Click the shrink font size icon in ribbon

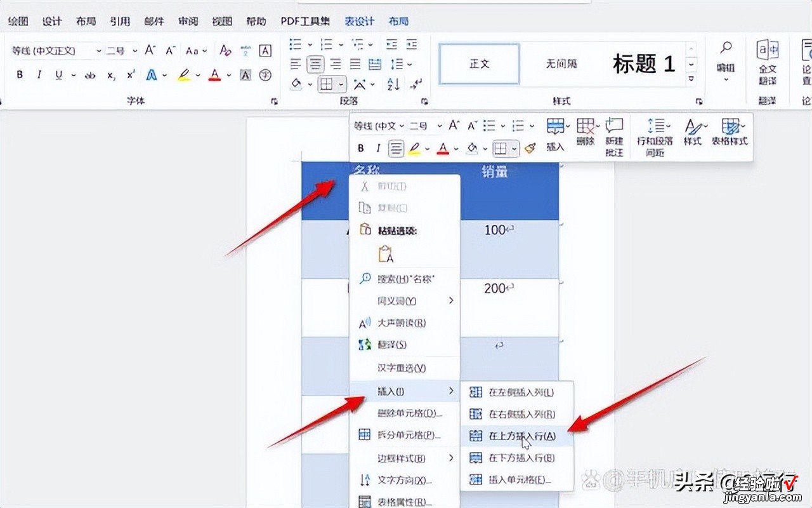point(170,51)
